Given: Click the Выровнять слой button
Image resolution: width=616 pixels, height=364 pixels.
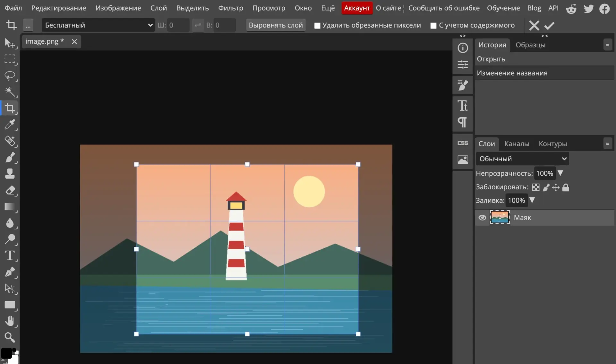Looking at the screenshot, I should tap(276, 25).
